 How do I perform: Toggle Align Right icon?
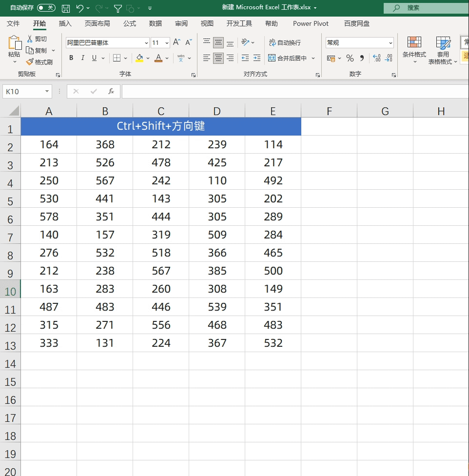[230, 58]
